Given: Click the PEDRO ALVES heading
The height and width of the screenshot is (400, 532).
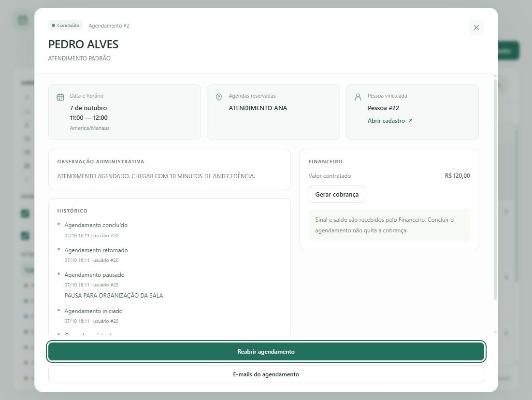Looking at the screenshot, I should [83, 44].
